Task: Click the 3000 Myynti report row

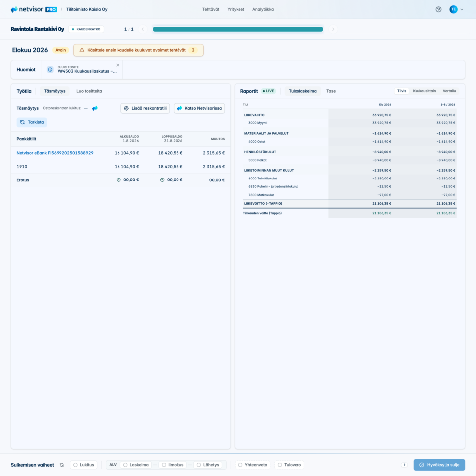Action: click(x=350, y=123)
